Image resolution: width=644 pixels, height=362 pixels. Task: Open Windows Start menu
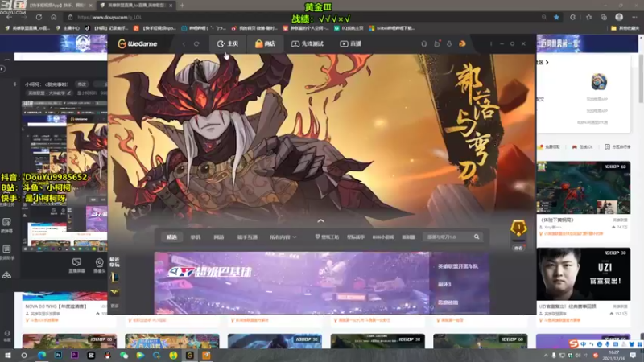[x=8, y=355]
